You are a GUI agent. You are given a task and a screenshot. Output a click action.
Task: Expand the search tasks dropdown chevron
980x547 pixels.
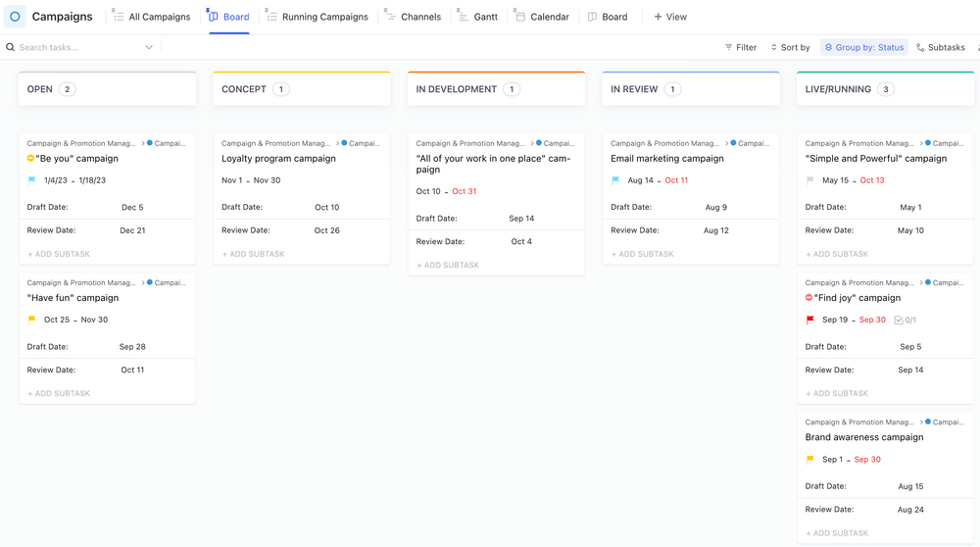149,47
